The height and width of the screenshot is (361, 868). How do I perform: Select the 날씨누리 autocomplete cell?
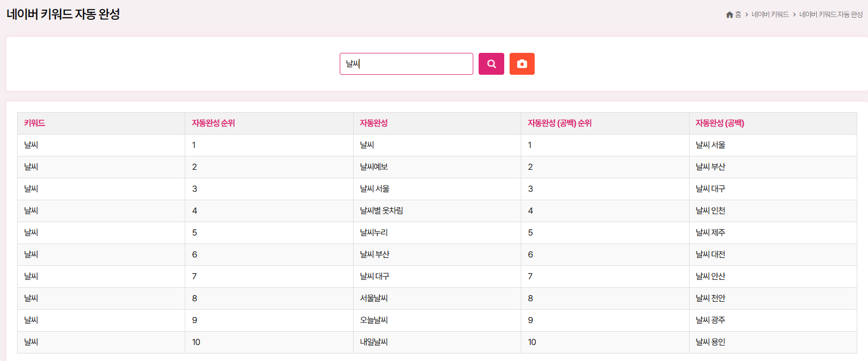click(x=437, y=232)
